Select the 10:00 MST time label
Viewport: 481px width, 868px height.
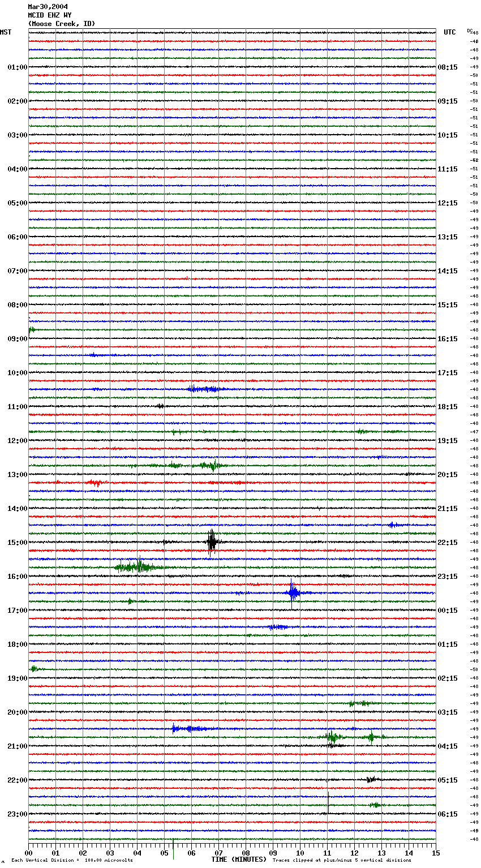click(18, 373)
